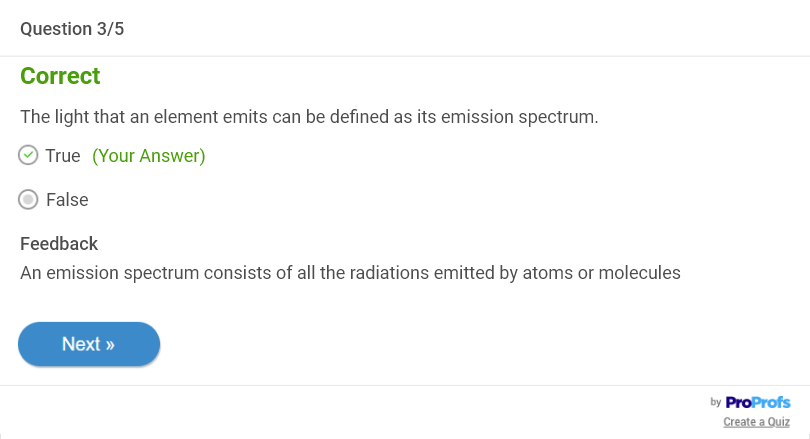
Task: Click the "True" answer label text
Action: (x=63, y=156)
